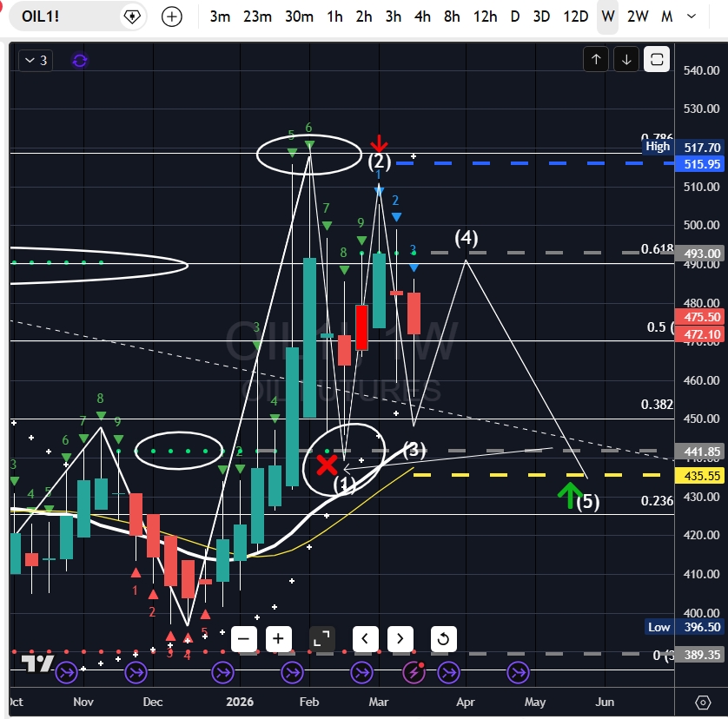Image resolution: width=728 pixels, height=719 pixels.
Task: Select the green up arrow drawing
Action: [x=570, y=495]
